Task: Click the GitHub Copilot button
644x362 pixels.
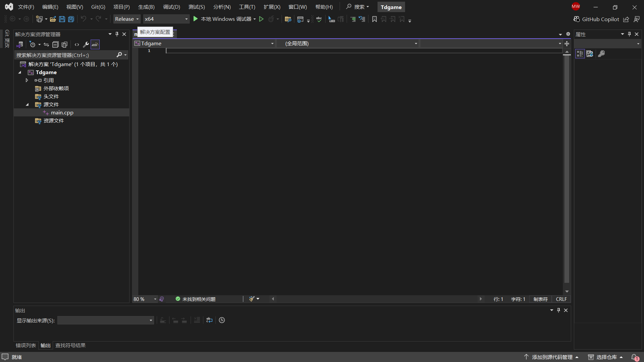Action: point(596,19)
